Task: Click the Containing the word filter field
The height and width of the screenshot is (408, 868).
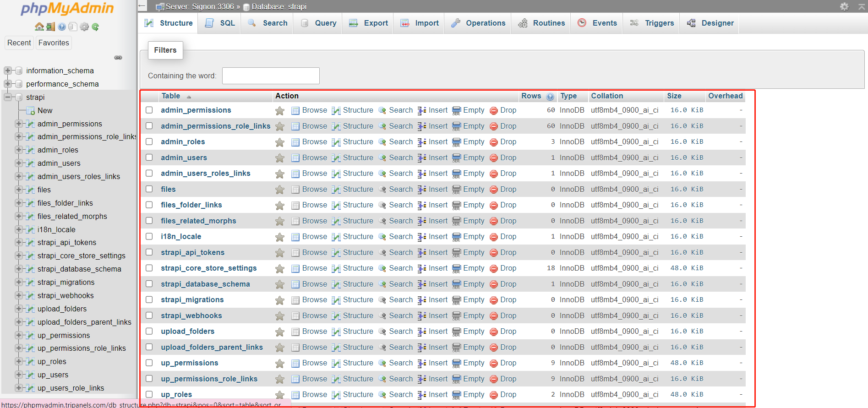Action: 271,76
